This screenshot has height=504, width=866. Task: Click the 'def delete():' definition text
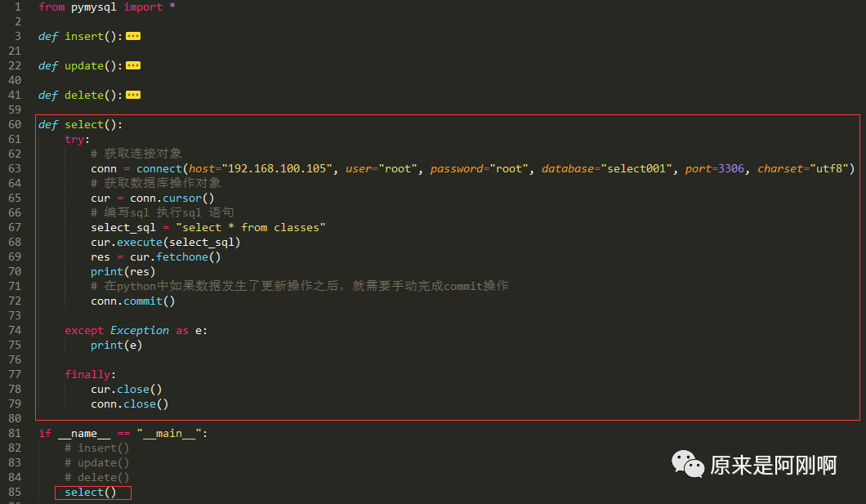pos(81,95)
